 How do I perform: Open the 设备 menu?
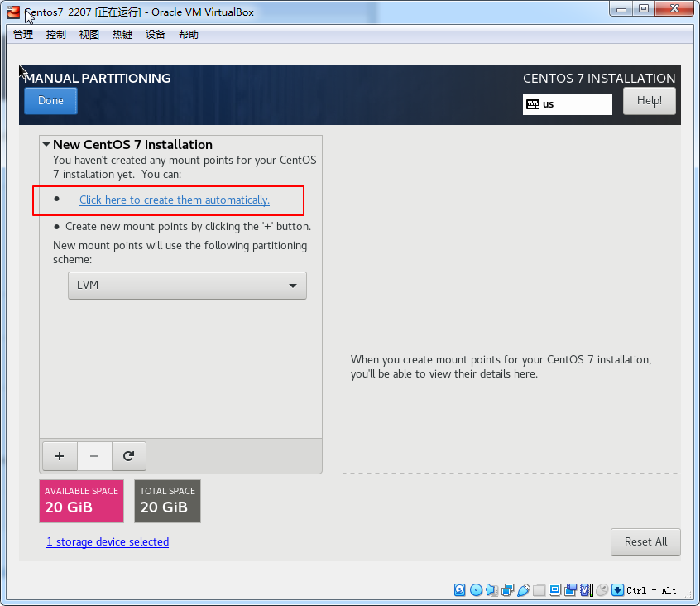tap(156, 35)
